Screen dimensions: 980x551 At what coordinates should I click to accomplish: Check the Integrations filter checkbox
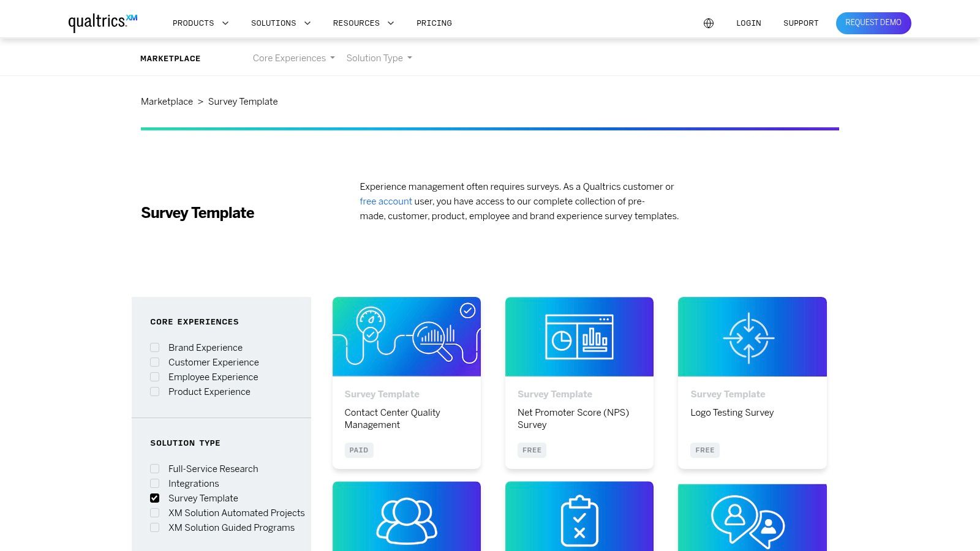coord(155,484)
